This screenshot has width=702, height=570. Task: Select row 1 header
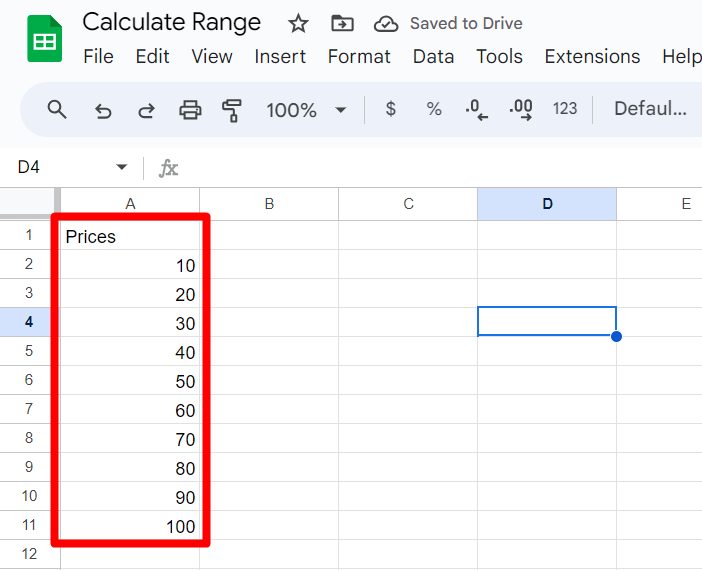(29, 235)
